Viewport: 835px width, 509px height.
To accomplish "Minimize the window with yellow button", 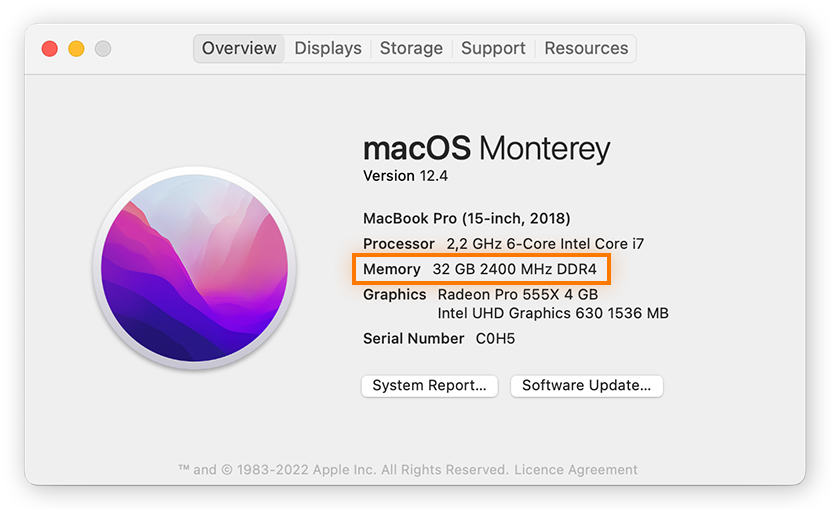I will 76,48.
